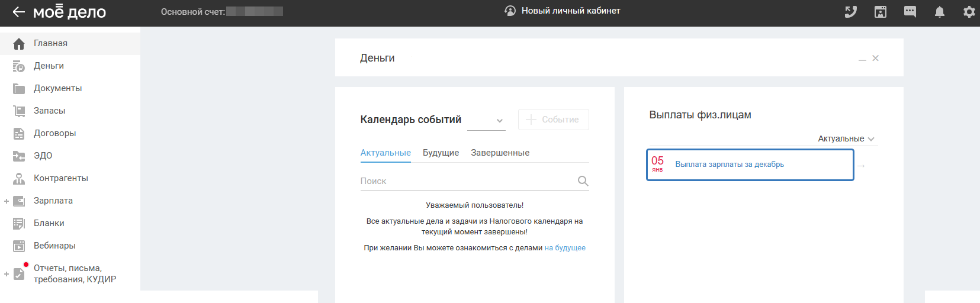The image size is (980, 303).
Task: Switch to Будущие tab
Action: 441,153
